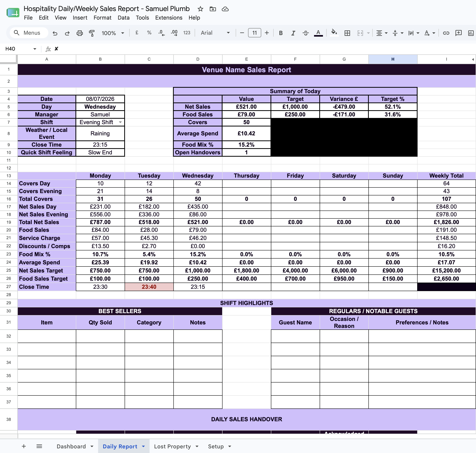Click the formula bar fx icon
Viewport: 476px width, 453px height.
click(48, 49)
